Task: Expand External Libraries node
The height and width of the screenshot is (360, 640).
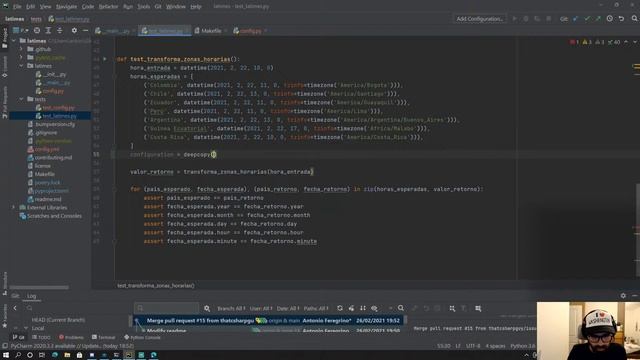Action: coord(13,207)
